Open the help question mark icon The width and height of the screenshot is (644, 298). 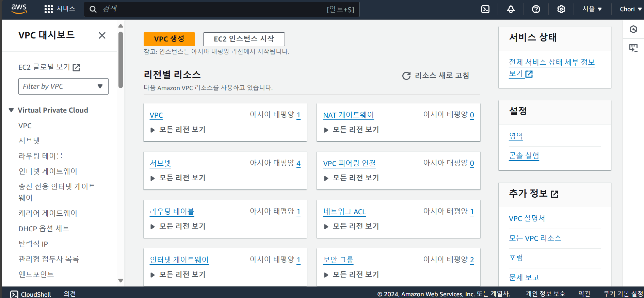click(x=536, y=9)
